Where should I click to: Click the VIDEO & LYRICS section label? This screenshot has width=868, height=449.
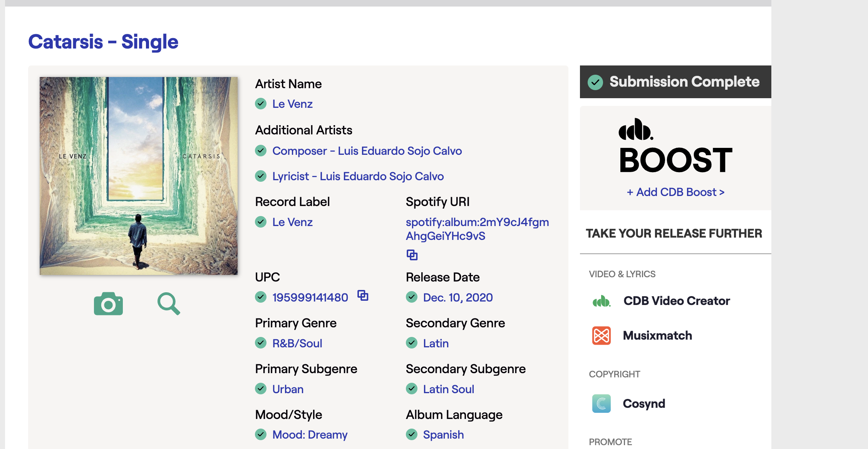(x=622, y=274)
